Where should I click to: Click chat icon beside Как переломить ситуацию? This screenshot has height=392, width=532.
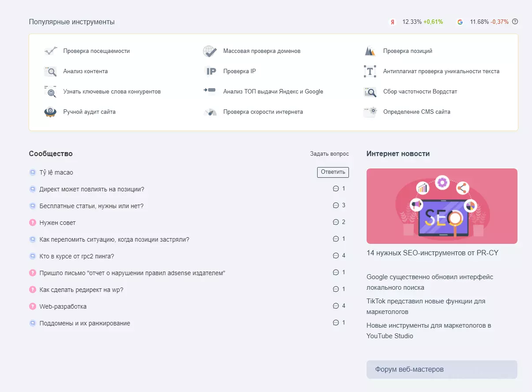coord(32,239)
